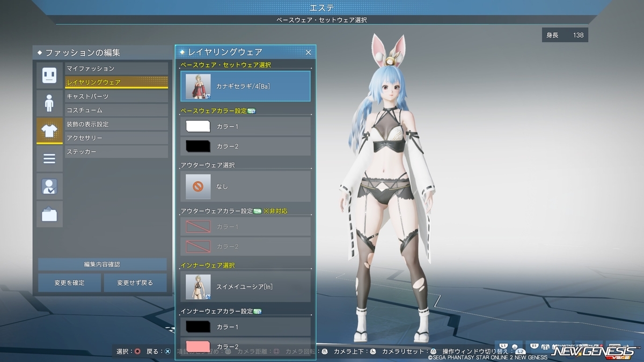Image resolution: width=644 pixels, height=362 pixels.
Task: Click the カナギセラギ basewear thumbnail
Action: point(198,86)
